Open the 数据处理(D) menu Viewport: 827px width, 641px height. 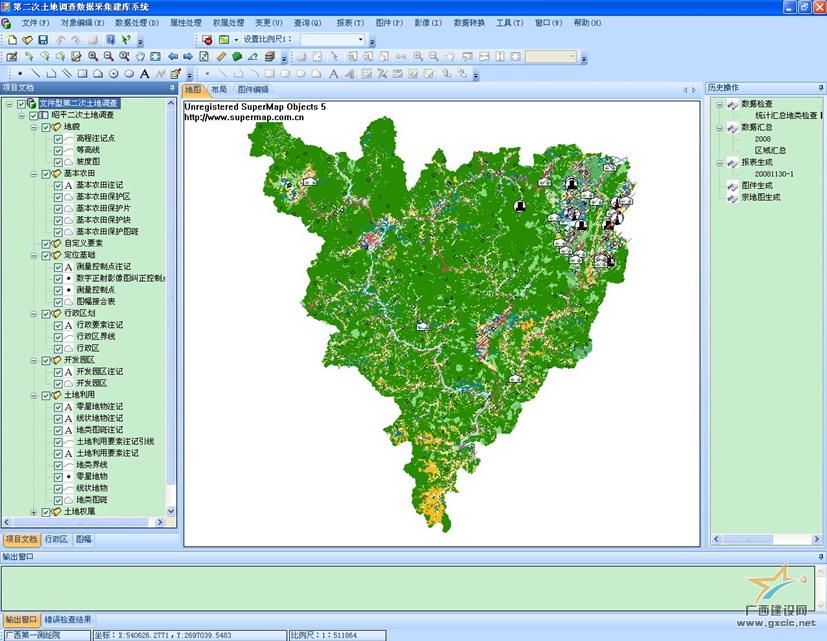[137, 23]
